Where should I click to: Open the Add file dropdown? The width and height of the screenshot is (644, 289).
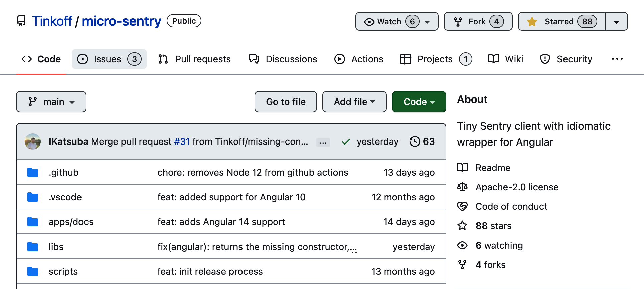(354, 102)
